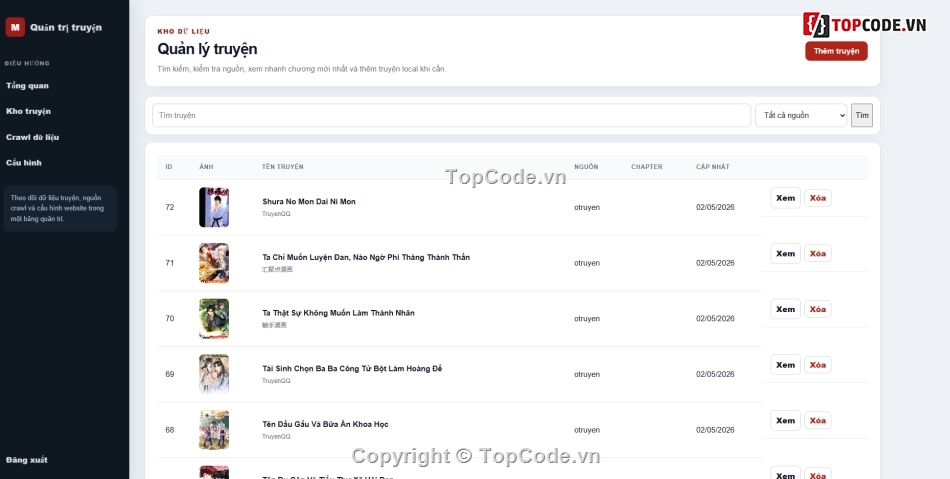The image size is (950, 479).
Task: Click the 02/05/2026 date in row 69
Action: pos(715,374)
